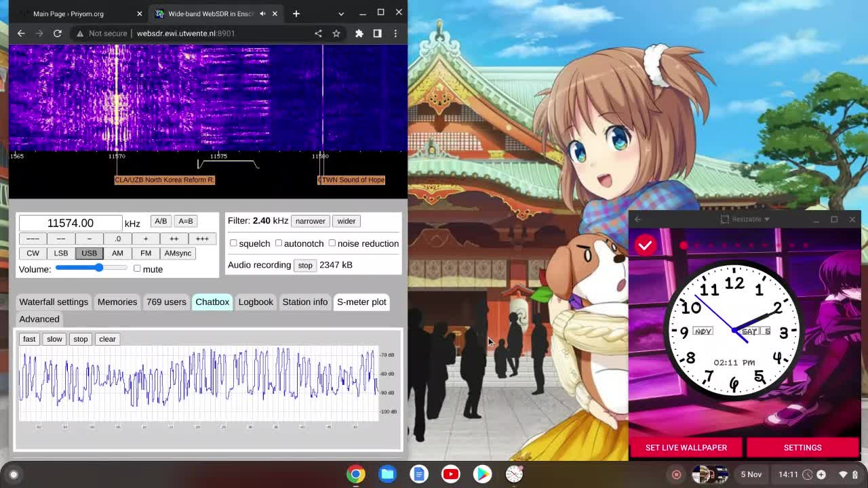Round frequency with the .0 button
Viewport: 868px width, 488px height.
click(x=117, y=239)
